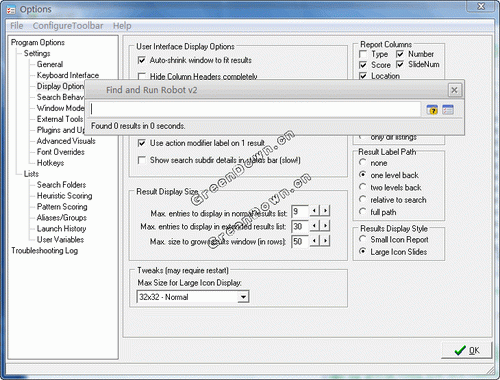Screen dimensions: 500x380
Task: Click the Find and Run Robot search field
Action: click(255, 109)
